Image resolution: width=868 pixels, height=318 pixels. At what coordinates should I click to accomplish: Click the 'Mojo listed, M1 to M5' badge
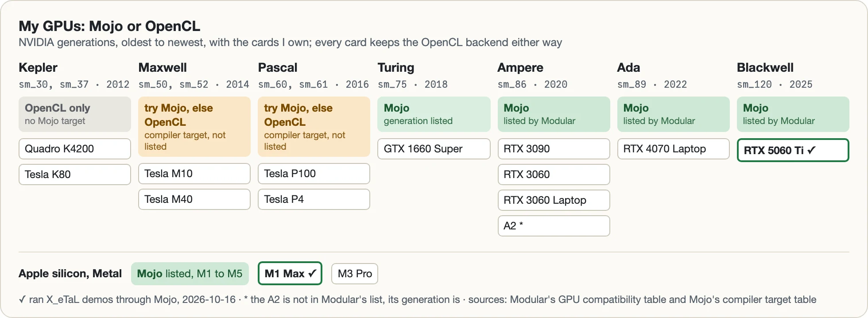[x=190, y=274]
